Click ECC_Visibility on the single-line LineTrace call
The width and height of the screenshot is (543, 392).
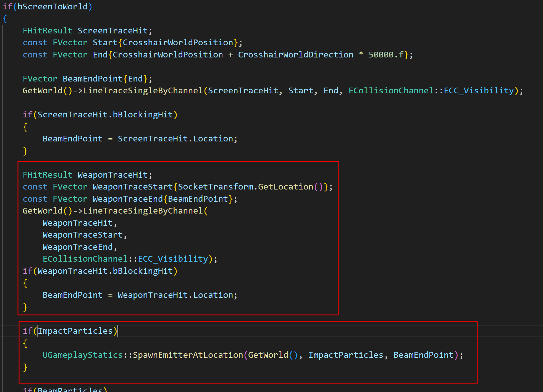(x=479, y=91)
